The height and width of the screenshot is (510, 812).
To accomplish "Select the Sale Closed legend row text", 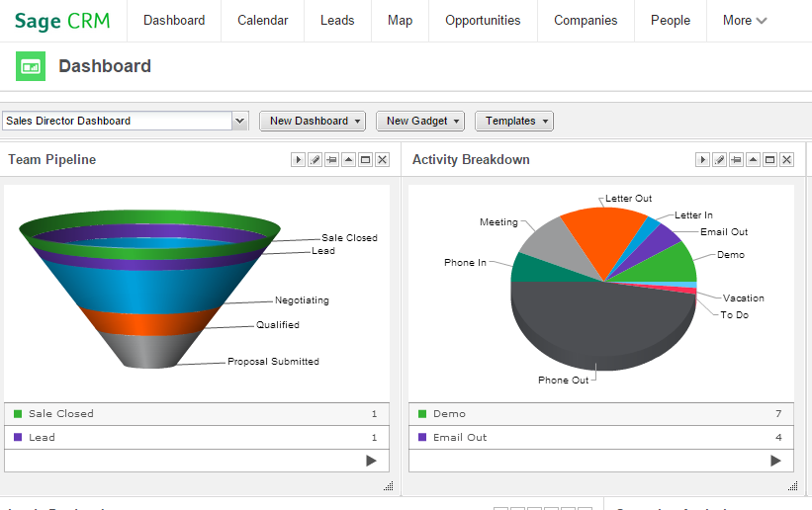I will pos(61,414).
